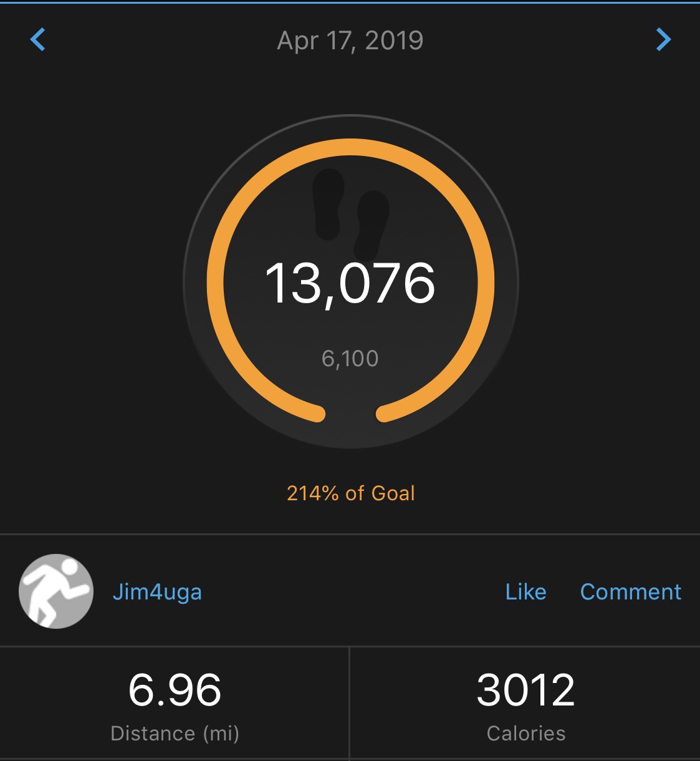Select the Calories label
700x761 pixels.
pos(525,734)
